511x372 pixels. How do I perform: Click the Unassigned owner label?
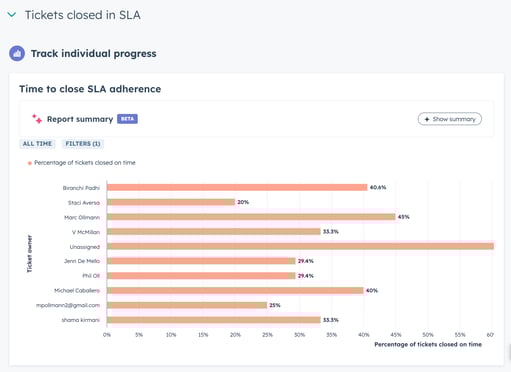[x=85, y=247]
